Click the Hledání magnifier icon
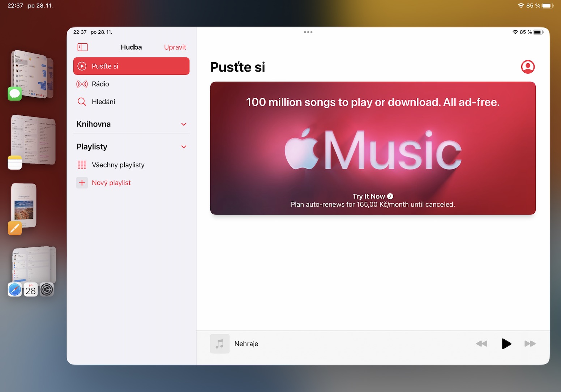561x392 pixels. coord(82,102)
